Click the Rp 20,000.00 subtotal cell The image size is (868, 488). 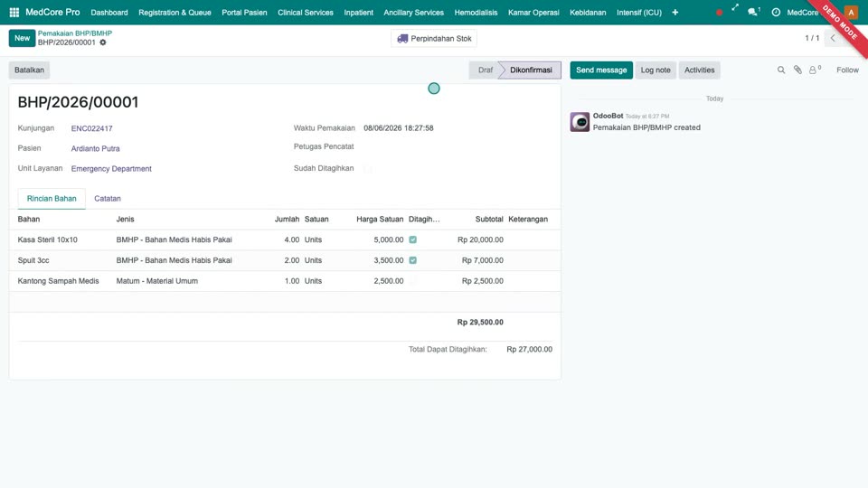(x=480, y=239)
